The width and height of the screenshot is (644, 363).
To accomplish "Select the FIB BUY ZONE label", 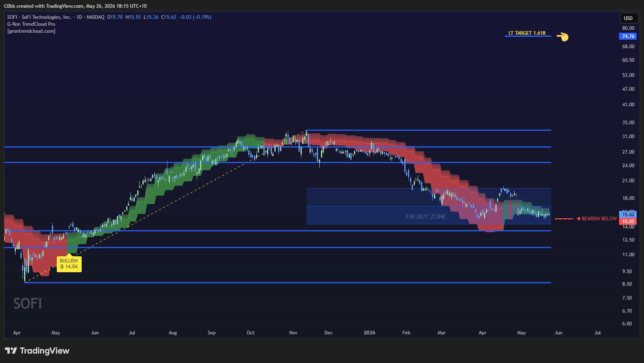I will coord(426,217).
